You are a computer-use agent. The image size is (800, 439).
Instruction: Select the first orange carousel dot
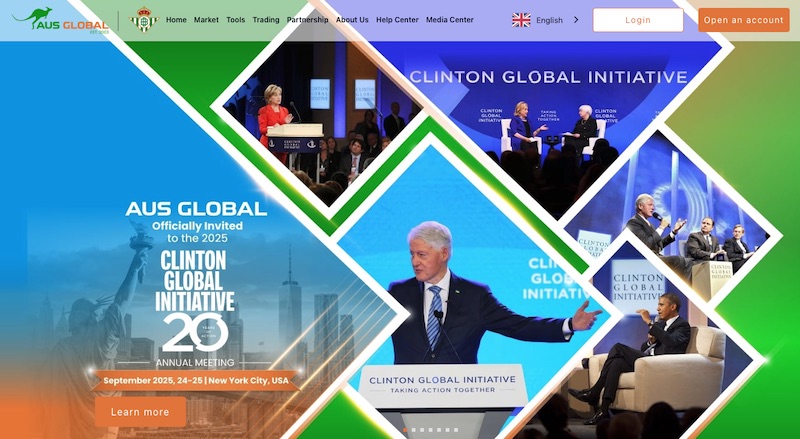click(405, 430)
